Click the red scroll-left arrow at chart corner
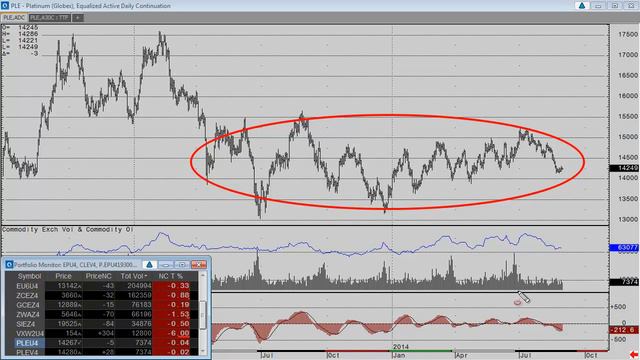The height and width of the screenshot is (360, 640). pos(634,355)
